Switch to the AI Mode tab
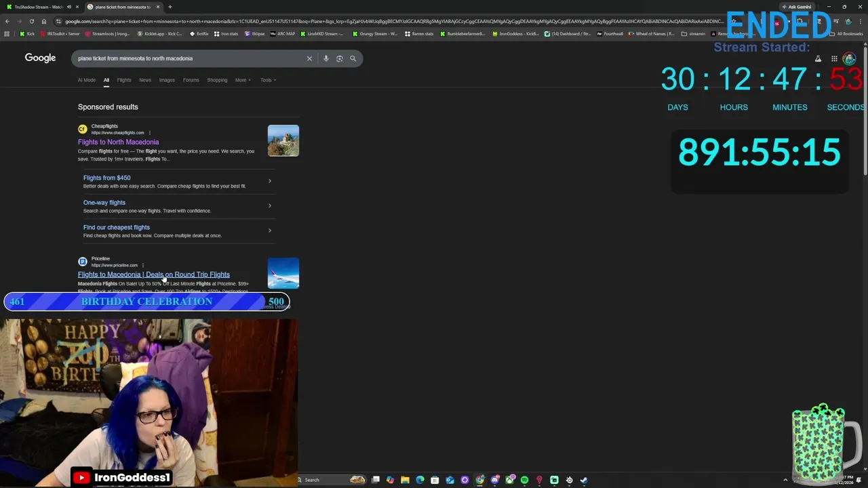 coord(87,80)
